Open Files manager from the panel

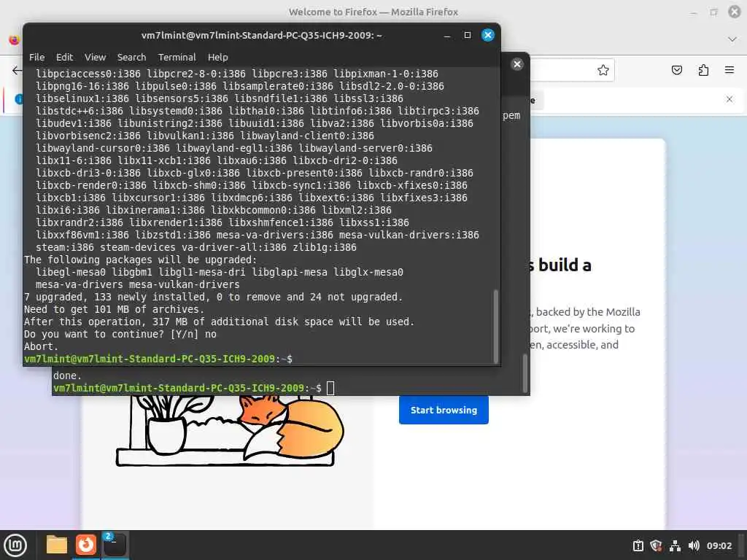coord(57,545)
